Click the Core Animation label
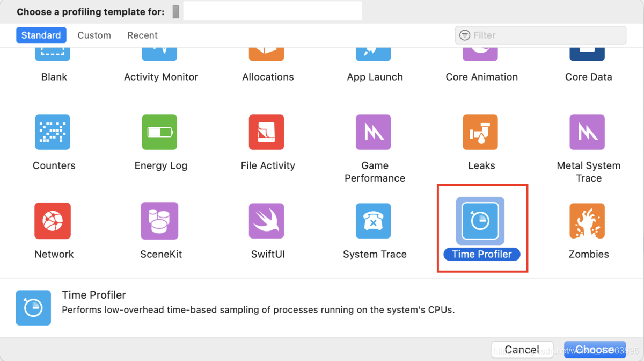 482,77
